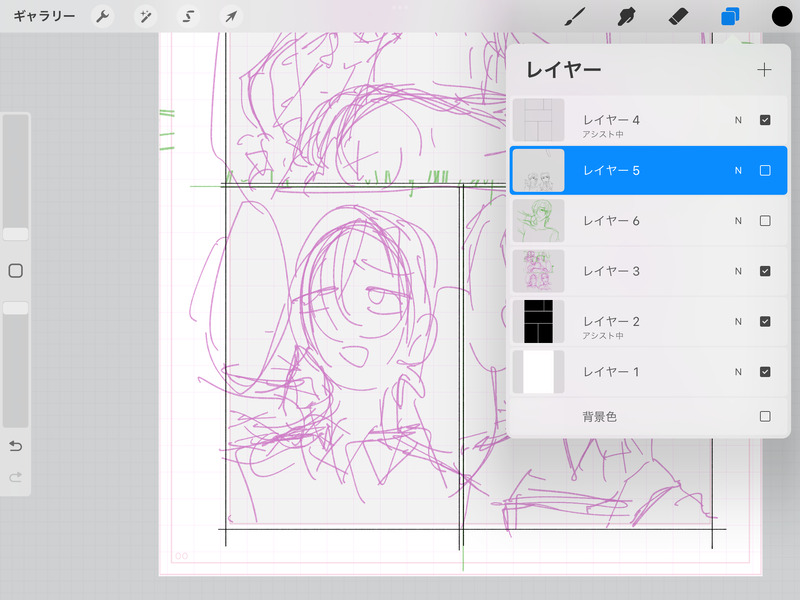Enable the 背景色 checkbox
Viewport: 800px width, 600px height.
coord(765,416)
